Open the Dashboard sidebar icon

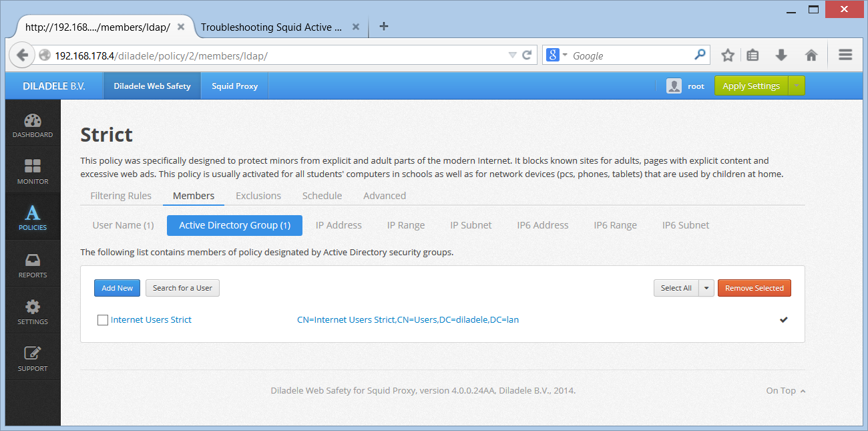point(33,126)
